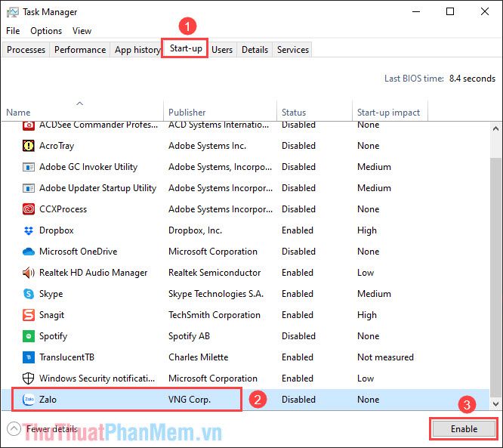Image resolution: width=503 pixels, height=448 pixels.
Task: Click the Skype Technologies S.A. cell
Action: 216,294
